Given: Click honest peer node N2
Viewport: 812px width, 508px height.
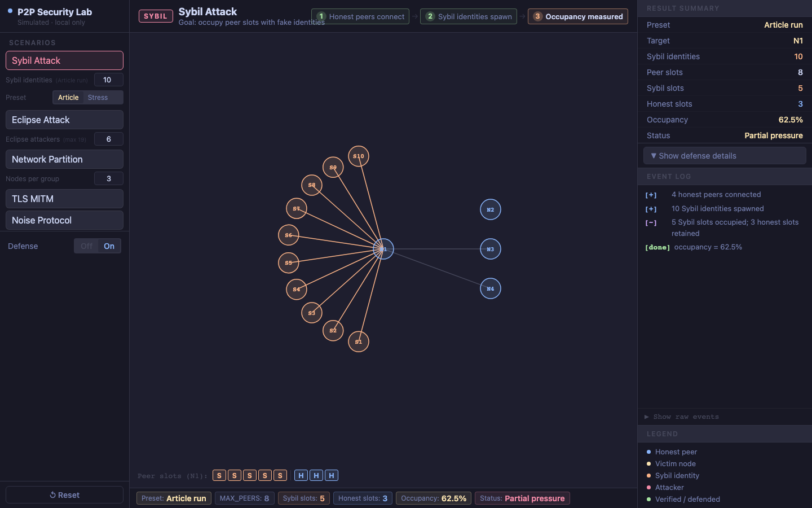Looking at the screenshot, I should [x=491, y=209].
